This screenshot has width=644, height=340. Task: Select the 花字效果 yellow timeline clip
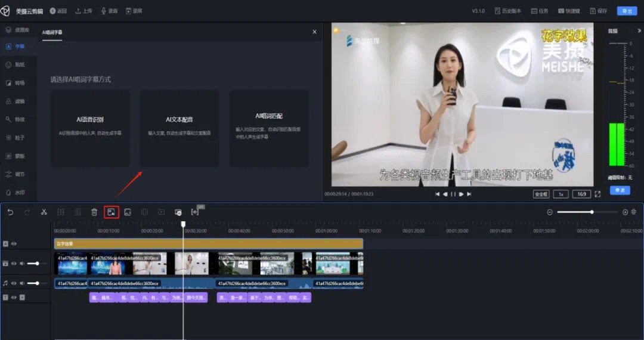click(209, 243)
